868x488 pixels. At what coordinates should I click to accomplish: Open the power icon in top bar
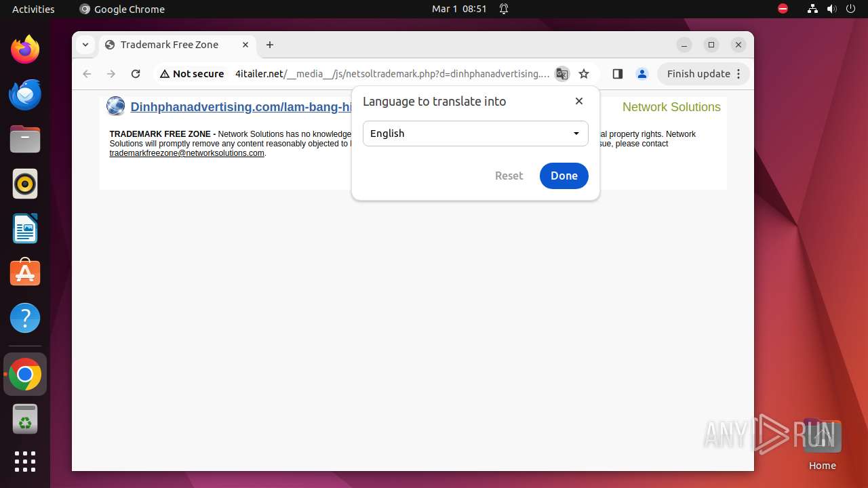[852, 9]
